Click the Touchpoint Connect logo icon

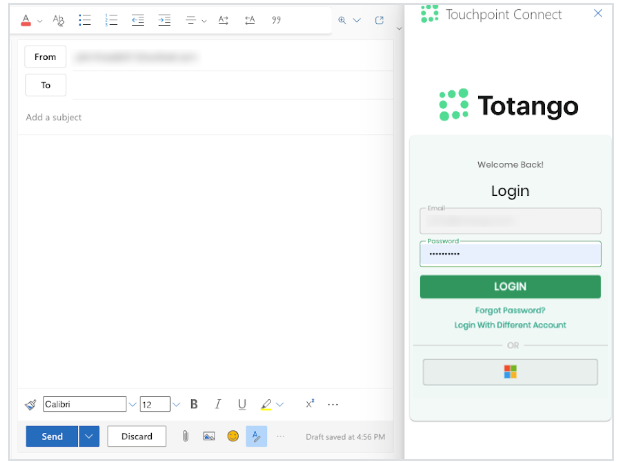(429, 14)
